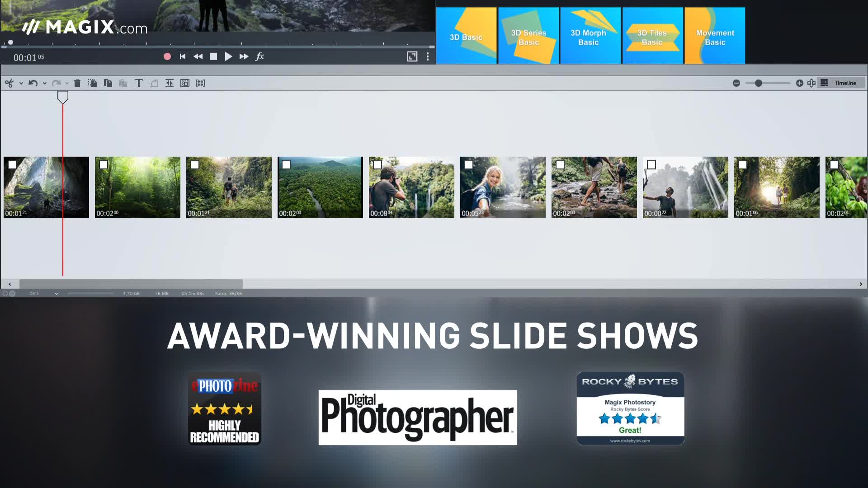Screen dimensions: 868x488
Task: Expand the cut tool dropdown arrow
Action: click(x=21, y=84)
